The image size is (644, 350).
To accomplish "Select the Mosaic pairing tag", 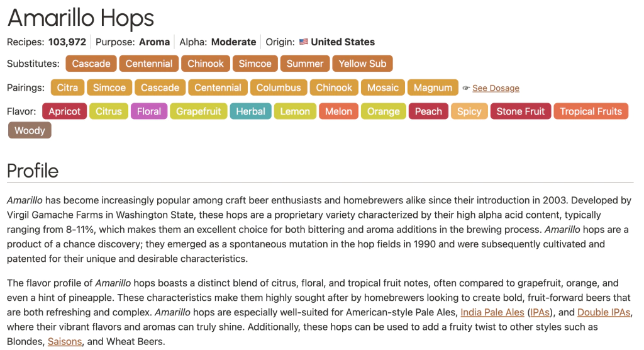I will [383, 87].
